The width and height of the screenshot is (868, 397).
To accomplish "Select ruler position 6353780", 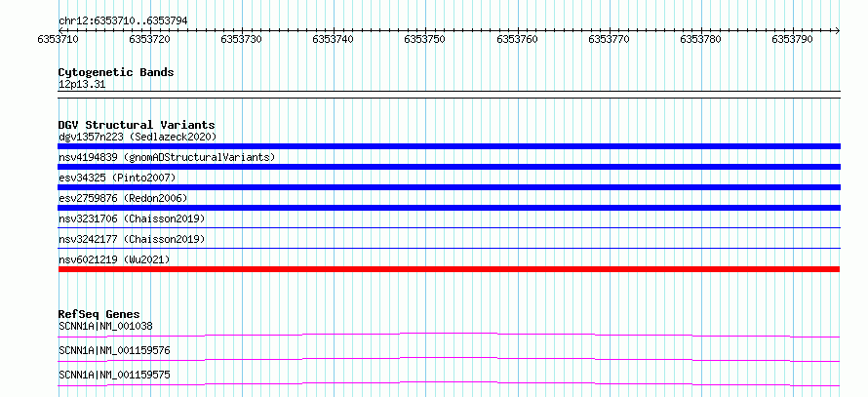I will (700, 39).
